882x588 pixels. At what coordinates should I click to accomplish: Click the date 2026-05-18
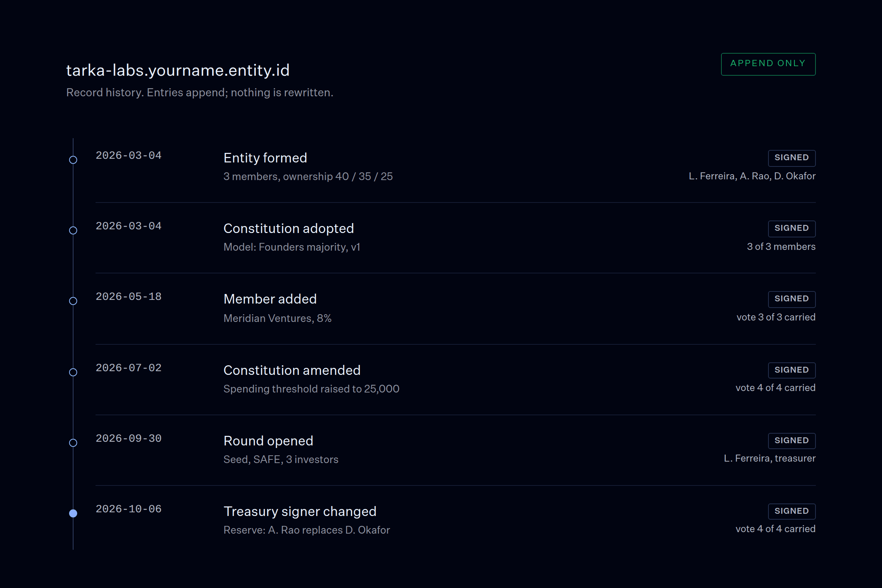pyautogui.click(x=128, y=296)
